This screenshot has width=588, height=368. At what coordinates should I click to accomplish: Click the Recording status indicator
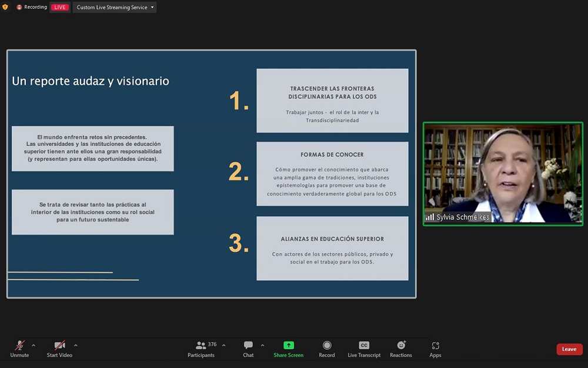tap(32, 8)
